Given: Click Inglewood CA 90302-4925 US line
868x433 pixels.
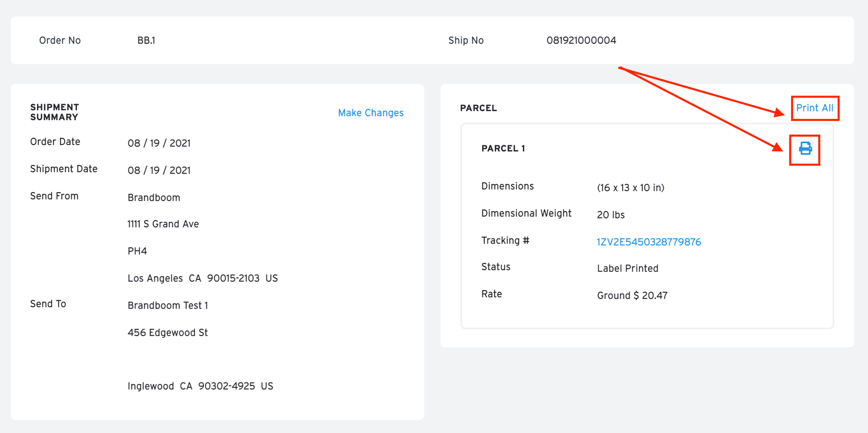Looking at the screenshot, I should tap(200, 386).
